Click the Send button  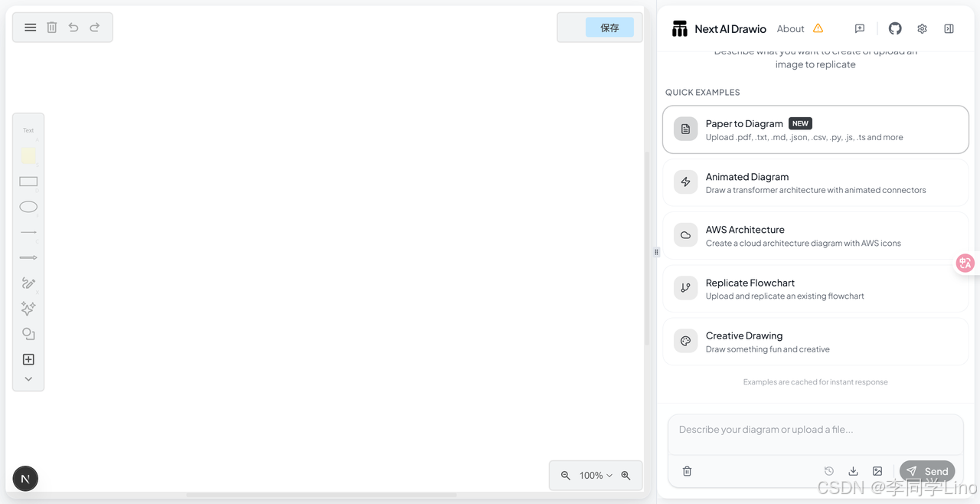(927, 471)
